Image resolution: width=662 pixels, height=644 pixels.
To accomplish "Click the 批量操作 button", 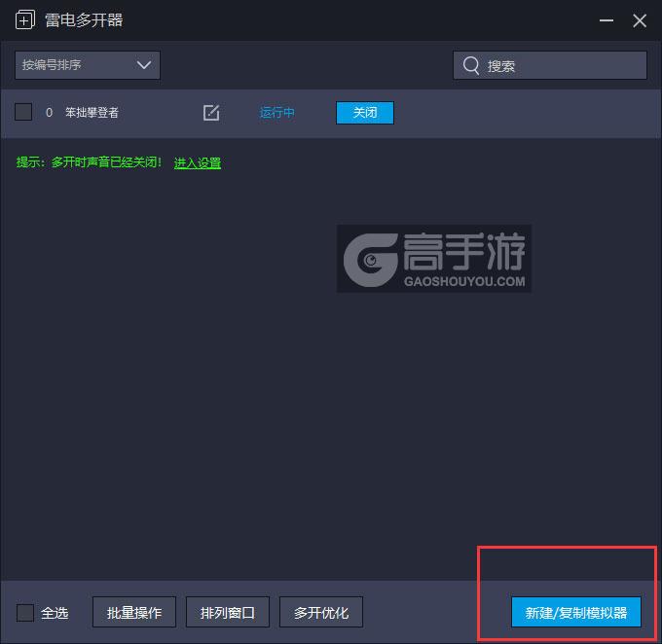I will pos(134,612).
